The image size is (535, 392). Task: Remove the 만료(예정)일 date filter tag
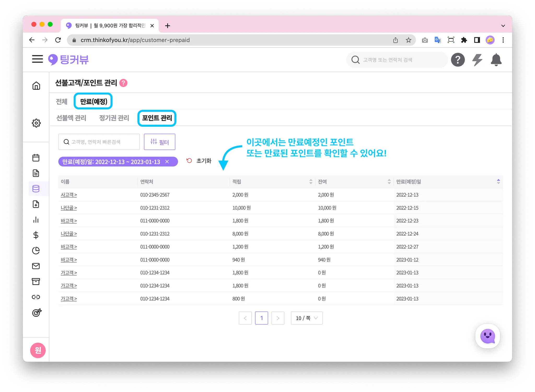coord(167,162)
